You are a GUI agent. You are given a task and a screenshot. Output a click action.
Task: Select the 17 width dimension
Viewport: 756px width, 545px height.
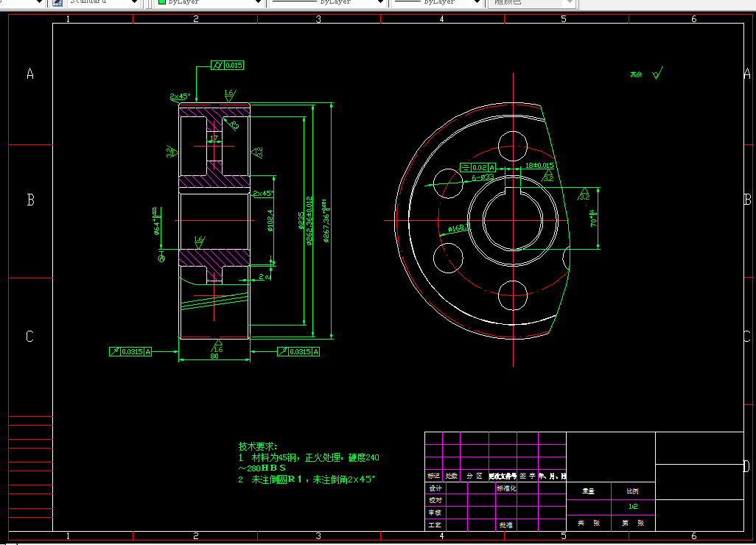[214, 138]
